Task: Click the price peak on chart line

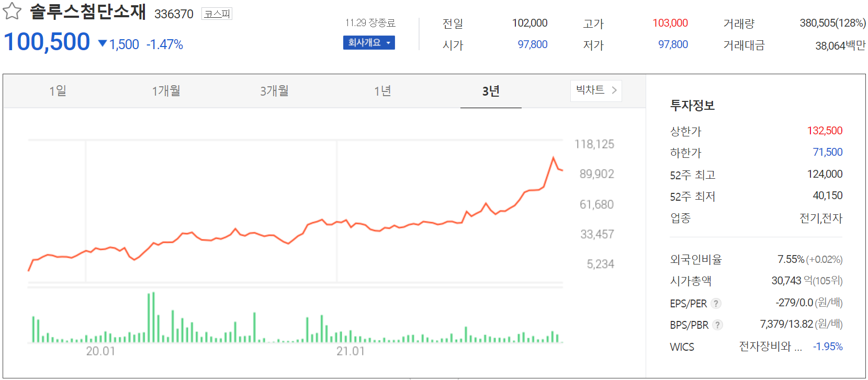Action: click(x=553, y=157)
